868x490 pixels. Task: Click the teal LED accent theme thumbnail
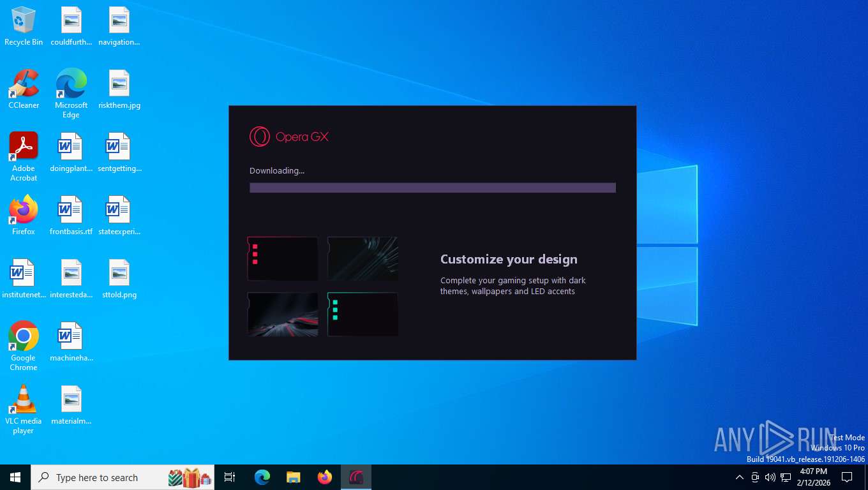[363, 314]
